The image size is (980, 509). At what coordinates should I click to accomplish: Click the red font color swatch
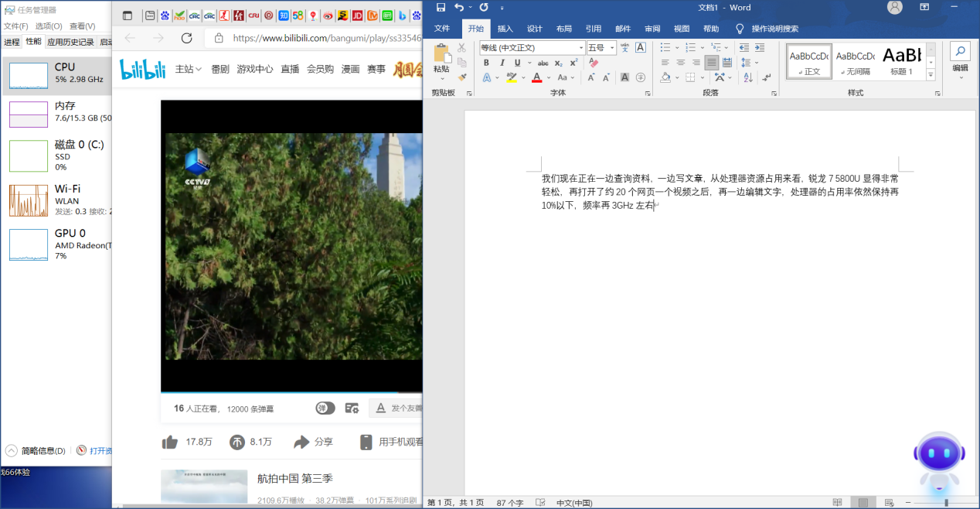(x=536, y=77)
